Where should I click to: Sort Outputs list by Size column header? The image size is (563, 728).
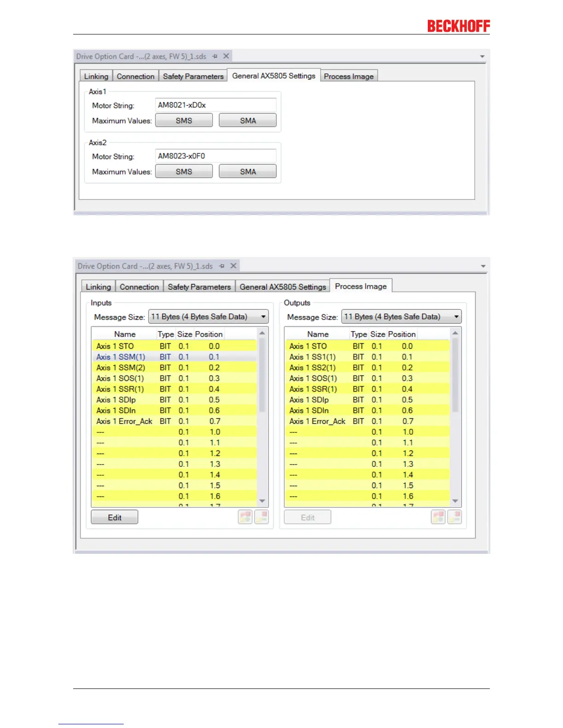pos(378,334)
